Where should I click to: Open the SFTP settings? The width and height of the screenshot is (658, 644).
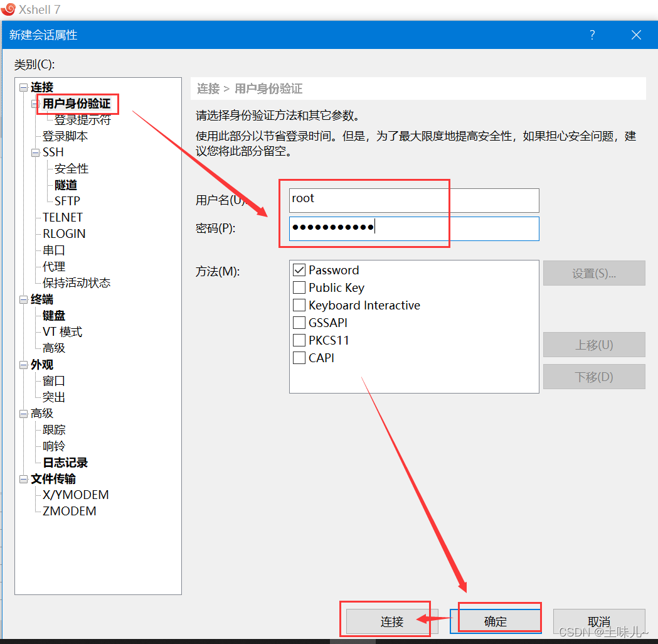click(x=67, y=201)
